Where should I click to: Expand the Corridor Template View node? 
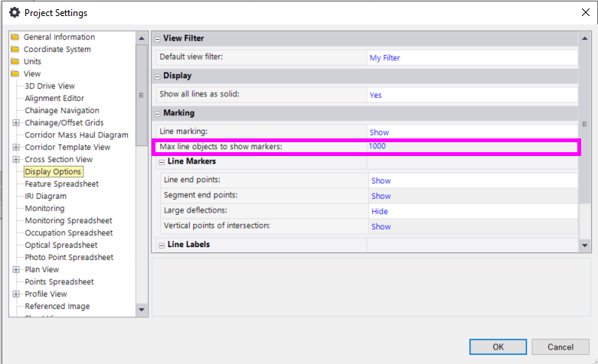pyautogui.click(x=16, y=147)
